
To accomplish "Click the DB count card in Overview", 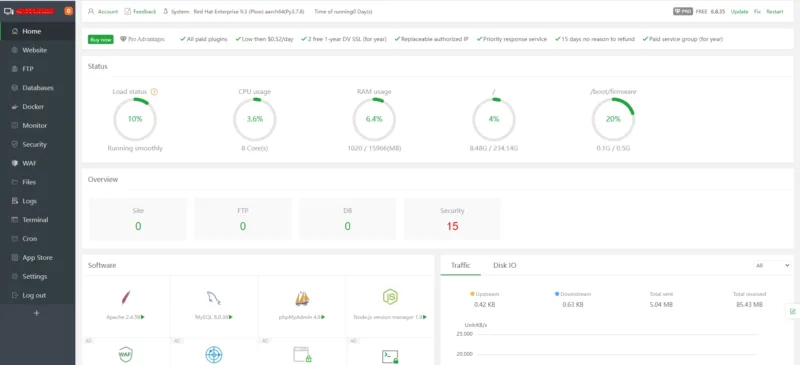I will [347, 219].
